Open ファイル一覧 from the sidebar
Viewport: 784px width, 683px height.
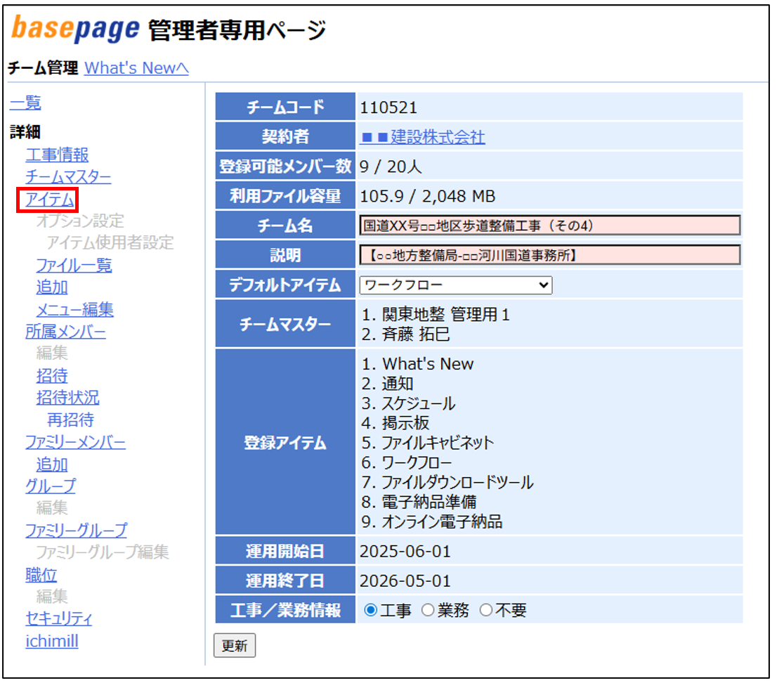[x=74, y=265]
